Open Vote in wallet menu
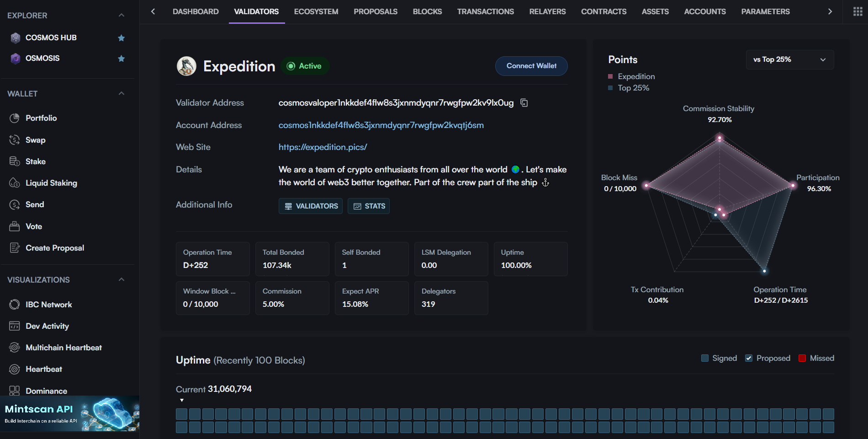The width and height of the screenshot is (868, 439). click(x=34, y=226)
